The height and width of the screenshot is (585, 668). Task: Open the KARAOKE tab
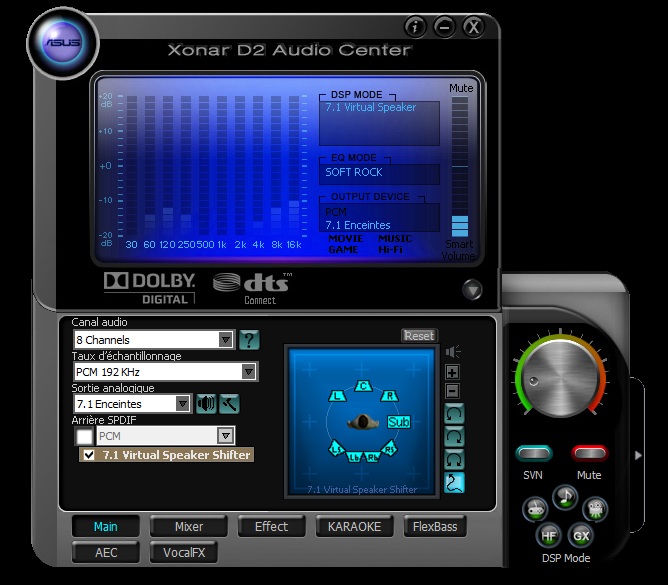tap(354, 527)
